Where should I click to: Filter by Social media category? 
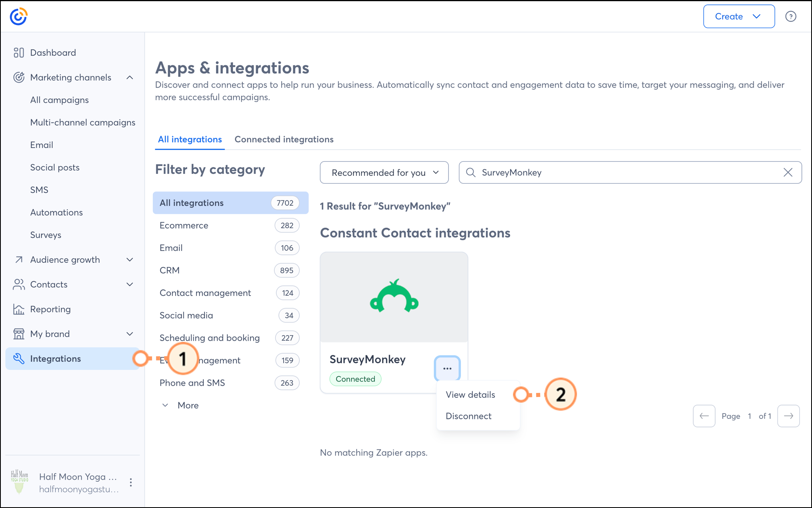(x=230, y=315)
